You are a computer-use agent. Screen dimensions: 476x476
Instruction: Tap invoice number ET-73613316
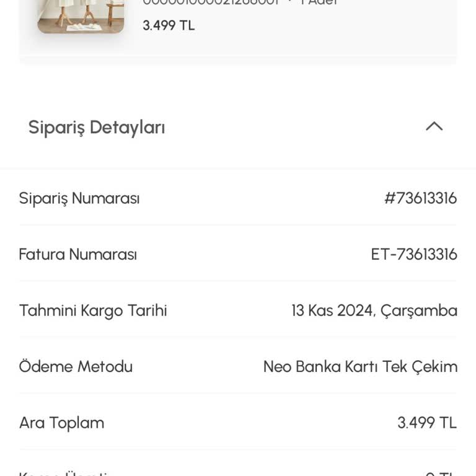[414, 254]
